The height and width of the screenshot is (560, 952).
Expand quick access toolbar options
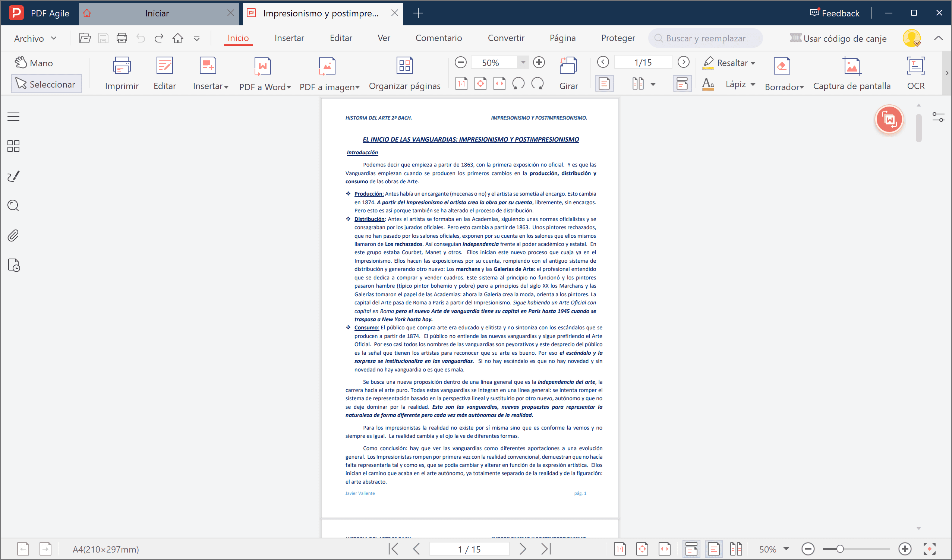tap(197, 38)
